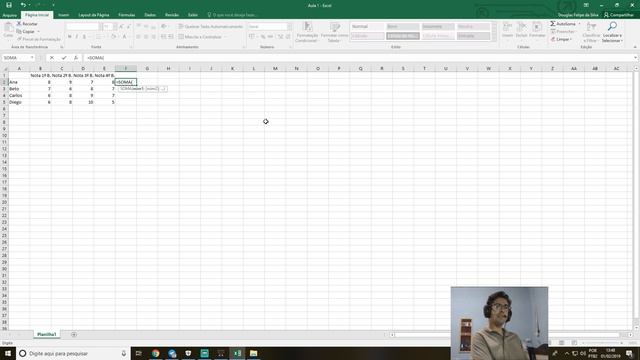The width and height of the screenshot is (640, 360).
Task: Activate Pincel de Formatação
Action: click(39, 39)
